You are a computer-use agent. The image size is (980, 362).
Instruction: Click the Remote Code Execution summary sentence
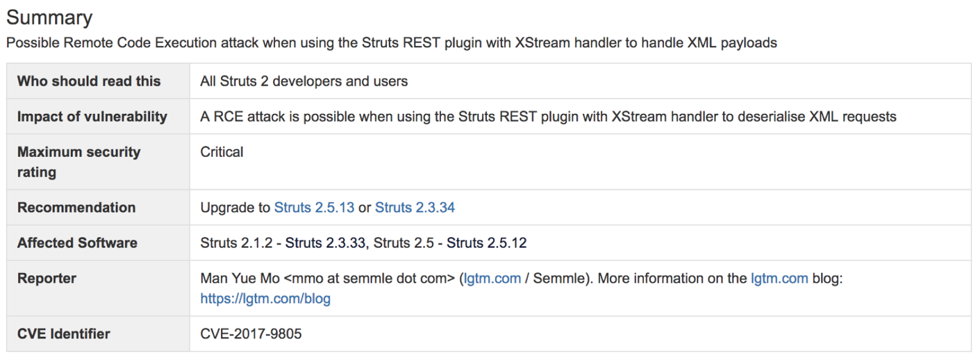coord(391,43)
